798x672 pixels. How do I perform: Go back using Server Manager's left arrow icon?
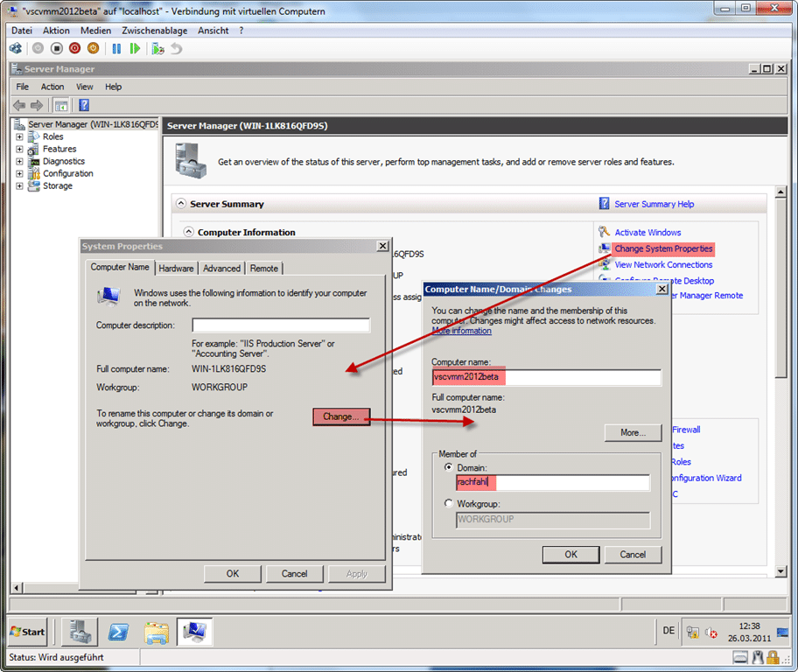pos(19,105)
